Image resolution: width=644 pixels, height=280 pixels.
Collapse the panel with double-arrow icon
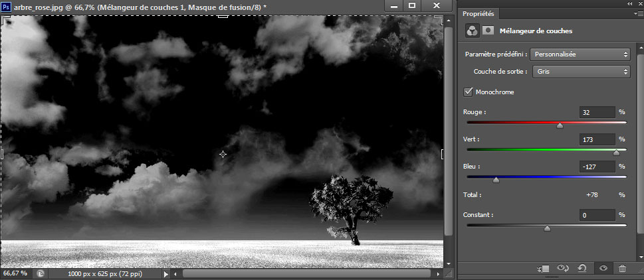pyautogui.click(x=629, y=4)
